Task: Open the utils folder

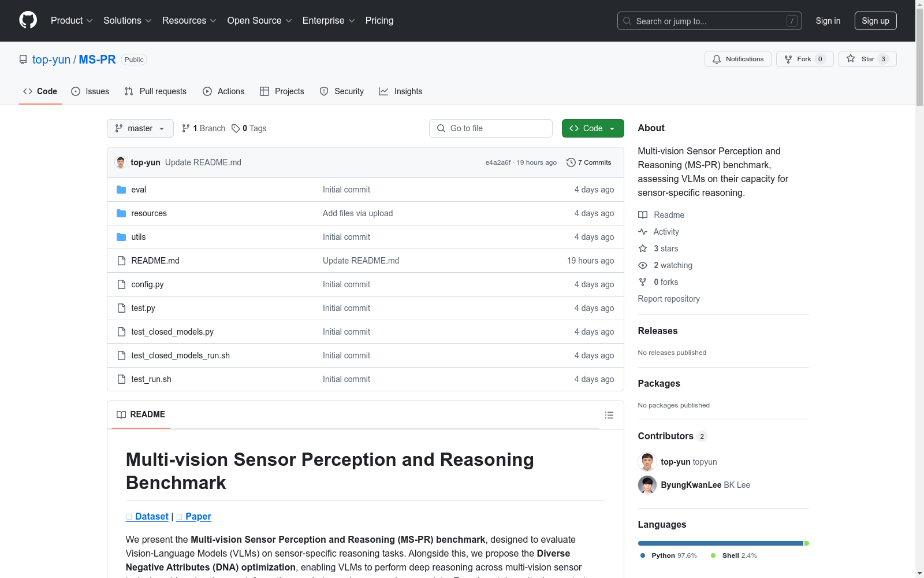Action: pyautogui.click(x=139, y=237)
